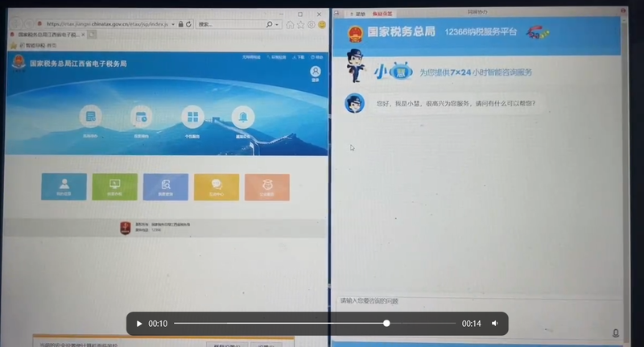This screenshot has width=644, height=347.
Task: Open the yellow chat-bubble 互动中心 tile
Action: (x=217, y=187)
